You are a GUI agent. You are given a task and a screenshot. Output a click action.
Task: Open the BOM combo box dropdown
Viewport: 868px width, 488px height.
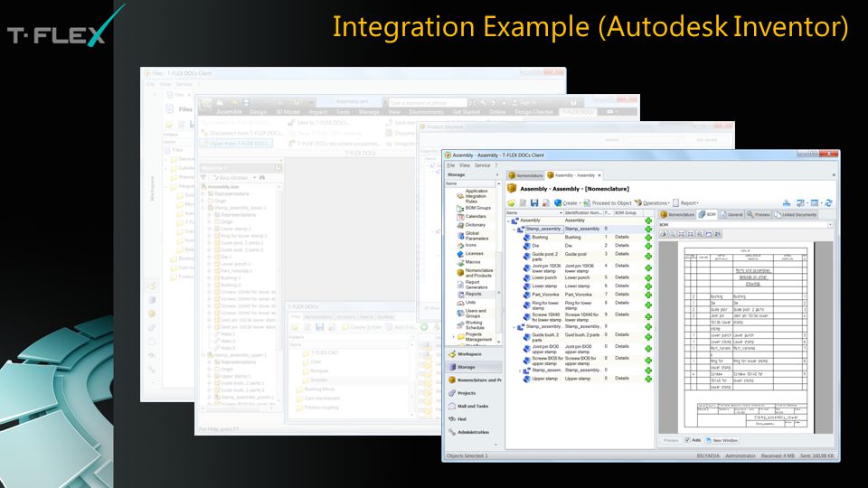click(x=830, y=225)
